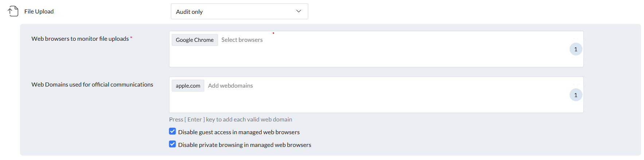Click the Select browsers input field
644x160 pixels.
(242, 40)
